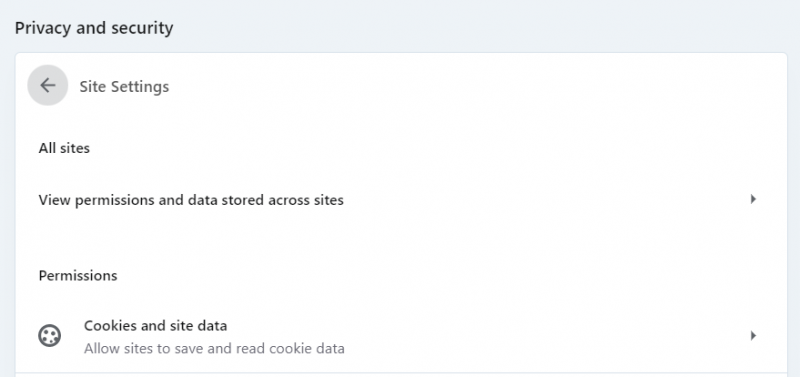Screen dimensions: 800x377
Task: Click 'Allow sites to save and read cookie data'
Action: tap(214, 349)
